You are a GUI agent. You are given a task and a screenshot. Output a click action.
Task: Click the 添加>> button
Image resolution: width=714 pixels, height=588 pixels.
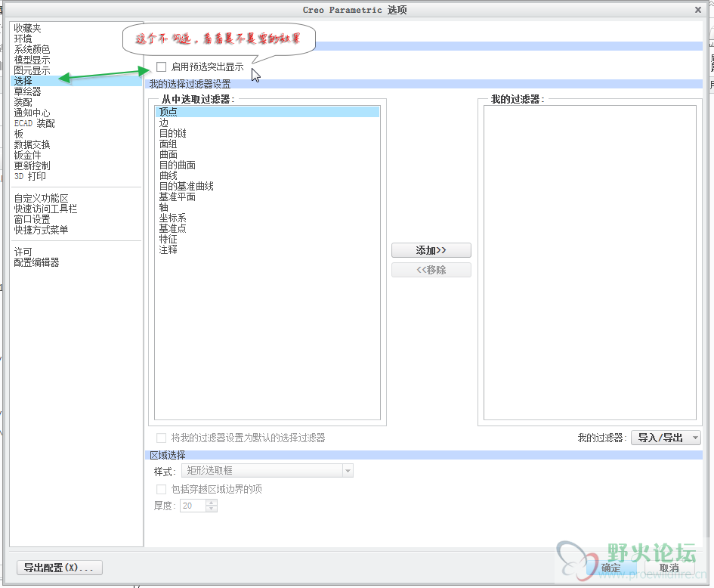(431, 250)
